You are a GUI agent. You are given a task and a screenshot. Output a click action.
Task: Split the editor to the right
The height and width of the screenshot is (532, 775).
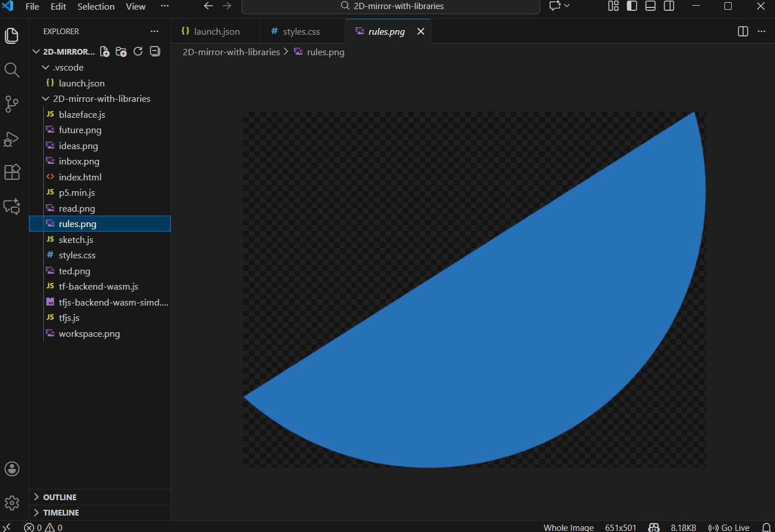[743, 31]
